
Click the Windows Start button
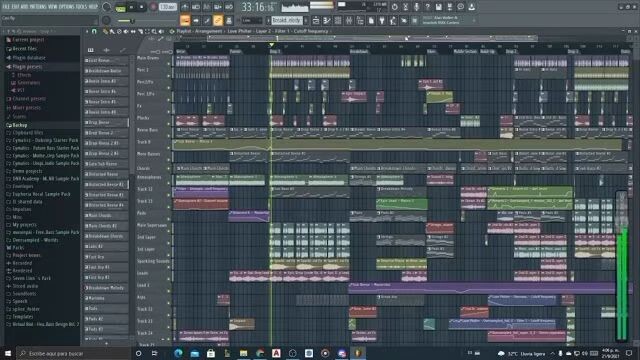(x=8, y=353)
